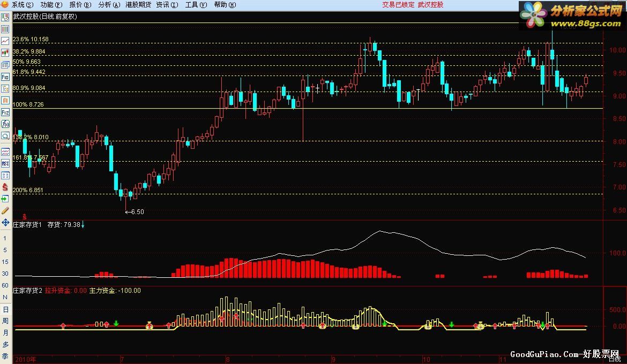This screenshot has height=364, width=627.
Task: Select the pencil drawing tool icon
Action: [x=5, y=210]
